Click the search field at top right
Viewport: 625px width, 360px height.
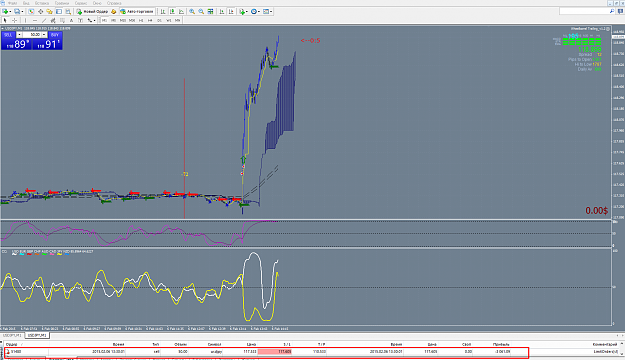point(586,12)
